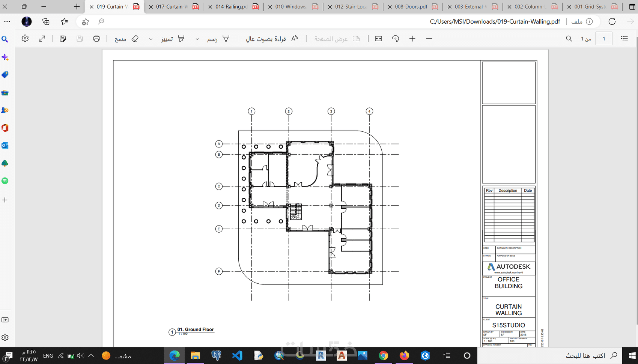
Task: Add a sidebar app with the plus icon
Action: coord(5,200)
